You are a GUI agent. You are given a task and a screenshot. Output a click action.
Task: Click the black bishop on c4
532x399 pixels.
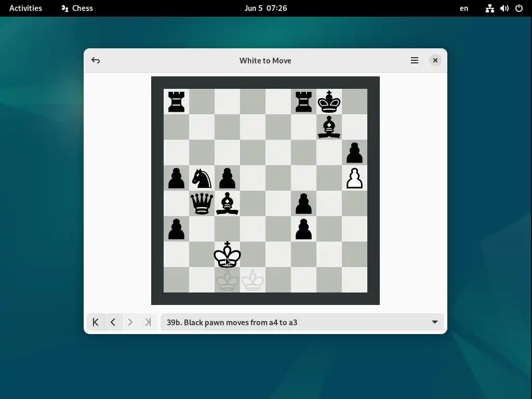(x=227, y=204)
